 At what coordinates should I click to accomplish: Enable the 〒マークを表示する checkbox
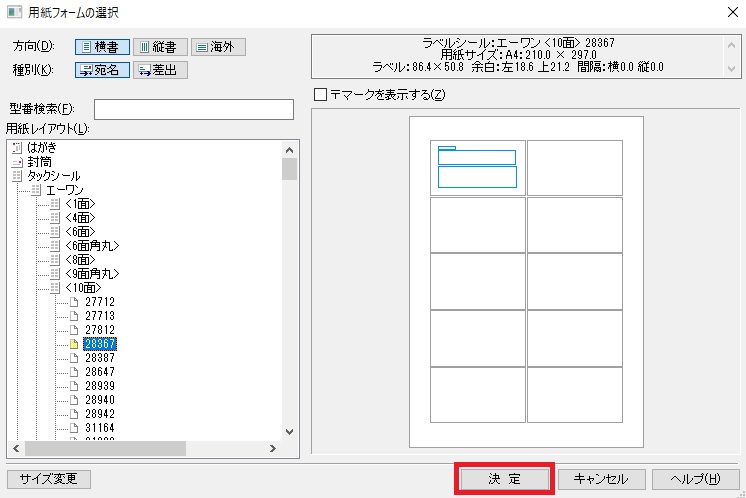point(320,95)
